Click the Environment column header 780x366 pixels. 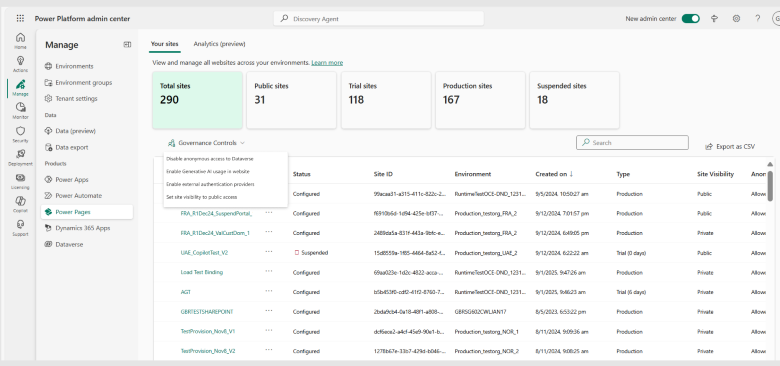click(473, 174)
